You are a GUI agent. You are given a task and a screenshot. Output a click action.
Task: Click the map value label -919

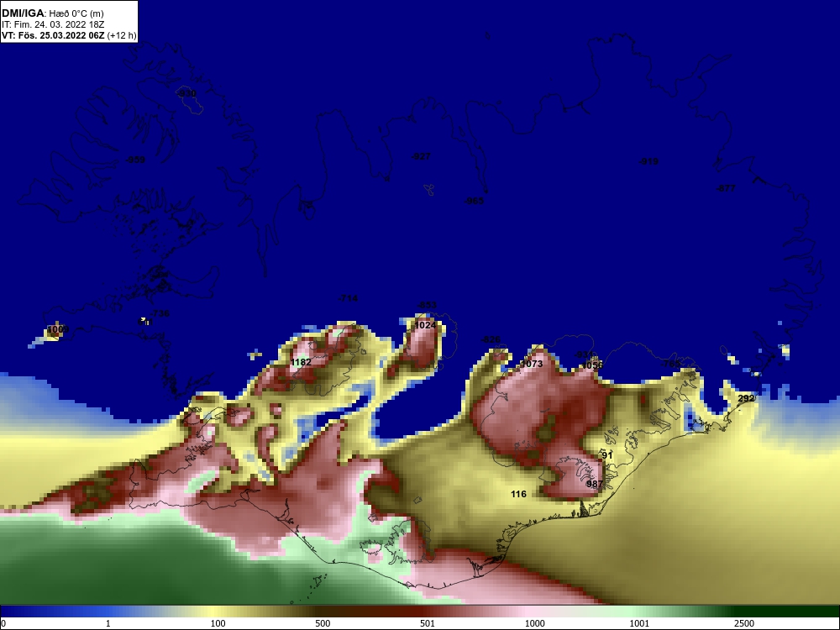tap(648, 161)
